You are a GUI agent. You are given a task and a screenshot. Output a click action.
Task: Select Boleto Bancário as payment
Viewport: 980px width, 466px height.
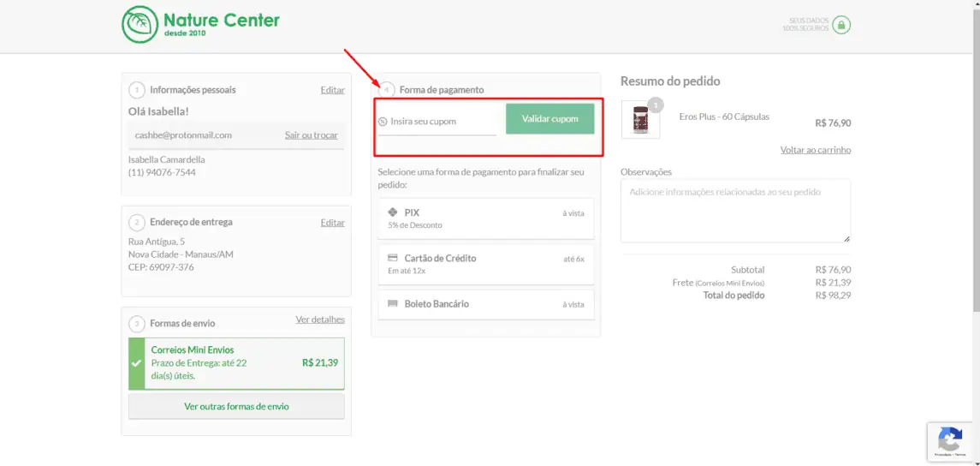tap(485, 305)
